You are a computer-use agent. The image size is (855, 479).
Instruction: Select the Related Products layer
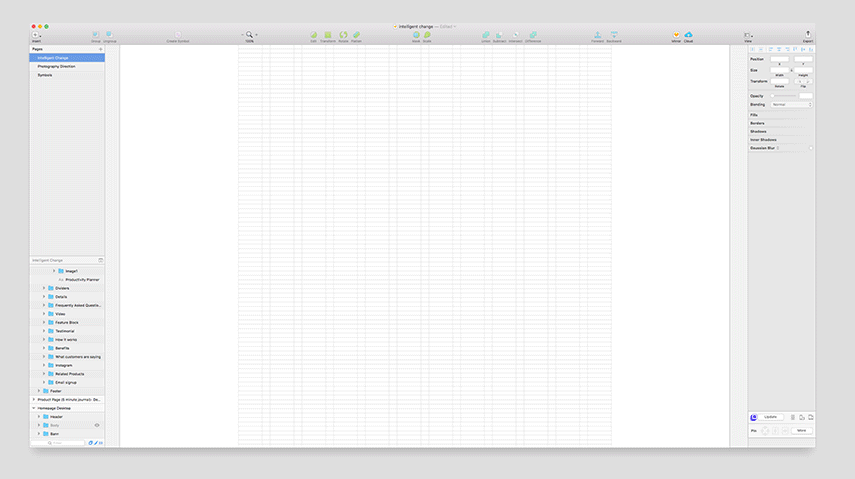(67, 374)
